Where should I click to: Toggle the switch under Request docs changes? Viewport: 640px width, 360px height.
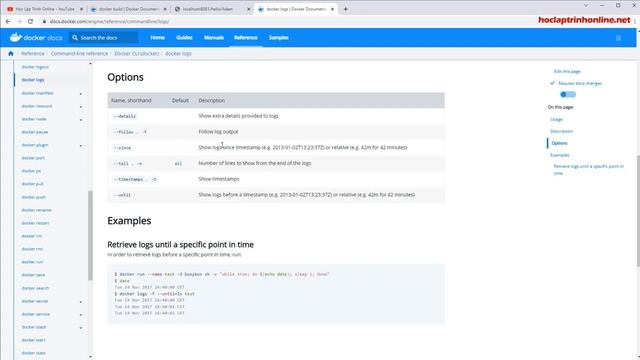[x=568, y=94]
